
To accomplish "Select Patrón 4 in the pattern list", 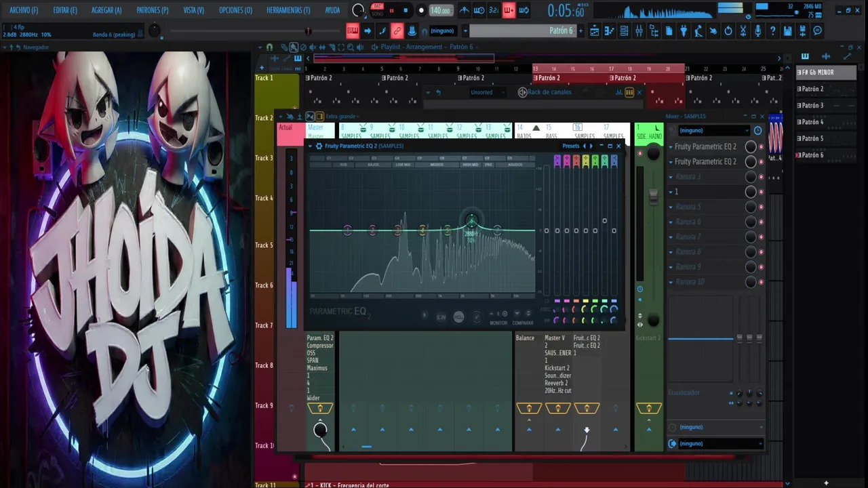I will [826, 122].
